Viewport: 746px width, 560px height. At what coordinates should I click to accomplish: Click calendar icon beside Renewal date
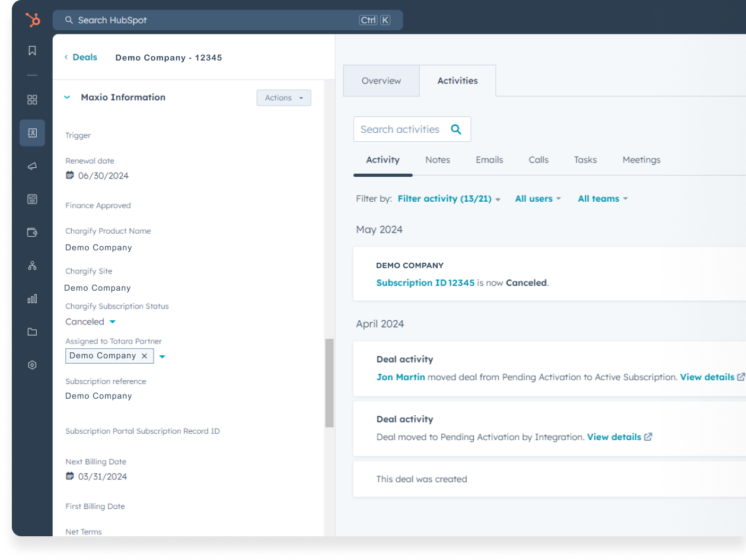pyautogui.click(x=70, y=176)
